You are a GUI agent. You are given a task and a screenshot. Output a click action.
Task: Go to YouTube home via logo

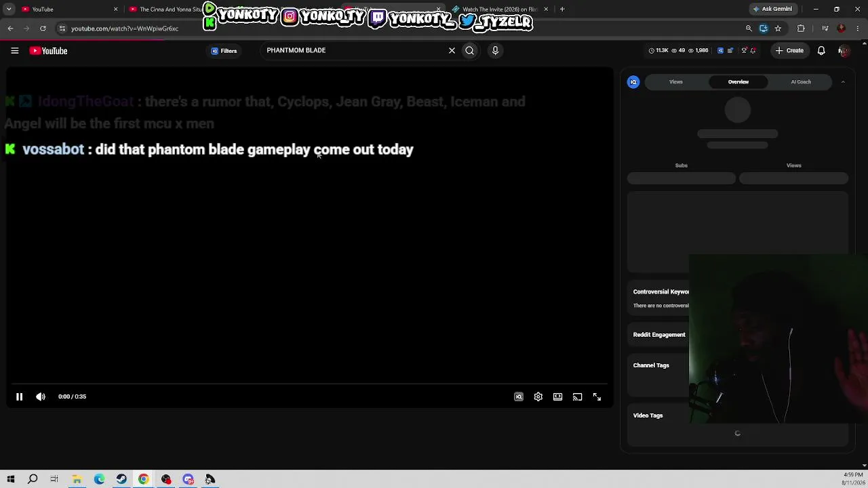(x=48, y=51)
